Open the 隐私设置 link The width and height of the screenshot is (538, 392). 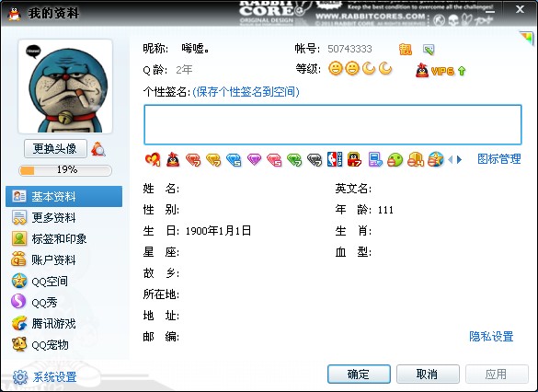coord(491,337)
